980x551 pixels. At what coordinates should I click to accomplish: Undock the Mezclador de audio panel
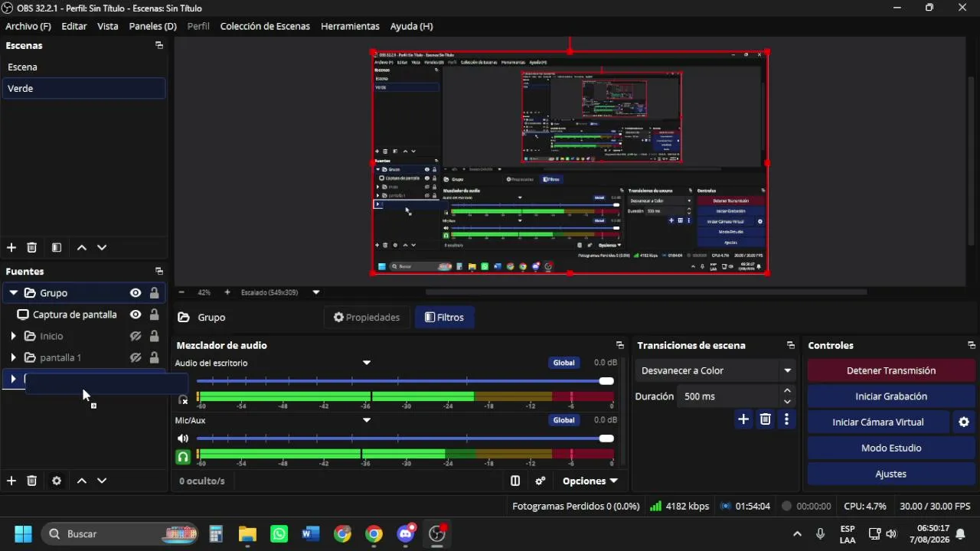(620, 345)
